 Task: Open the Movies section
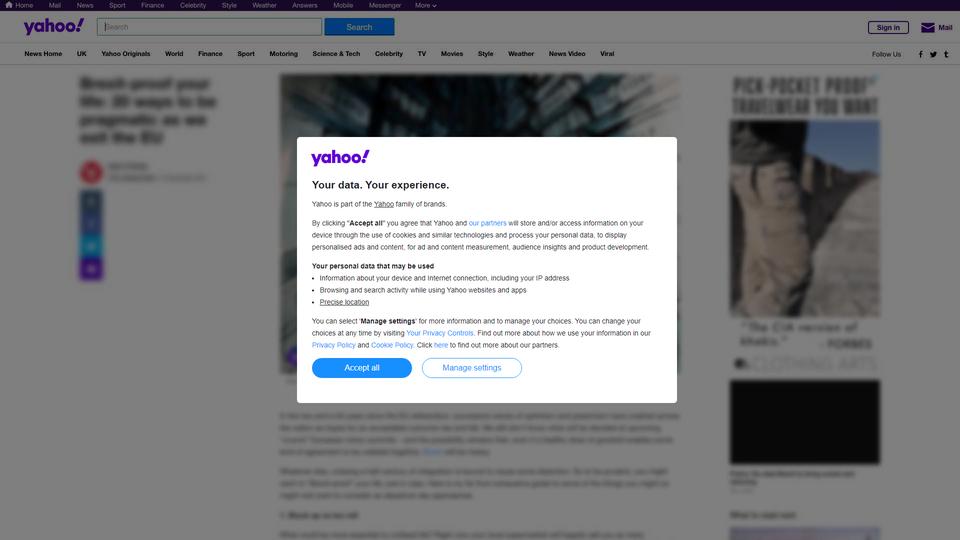click(452, 54)
